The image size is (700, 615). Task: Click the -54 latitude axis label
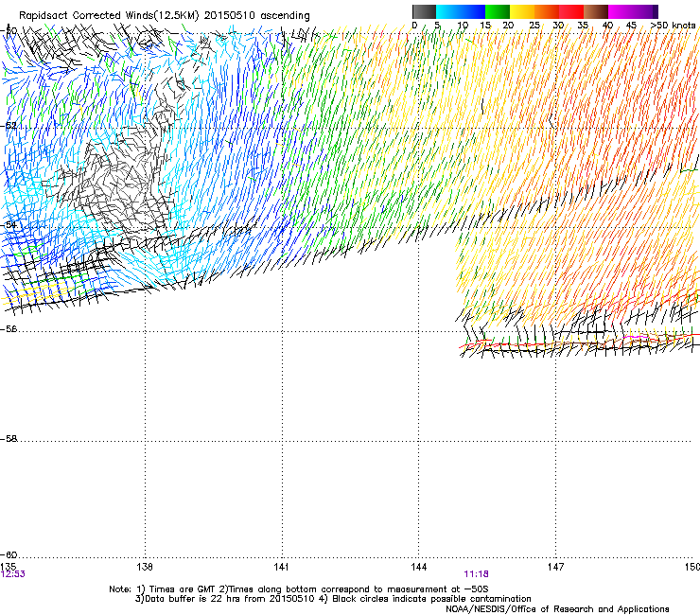click(x=9, y=224)
